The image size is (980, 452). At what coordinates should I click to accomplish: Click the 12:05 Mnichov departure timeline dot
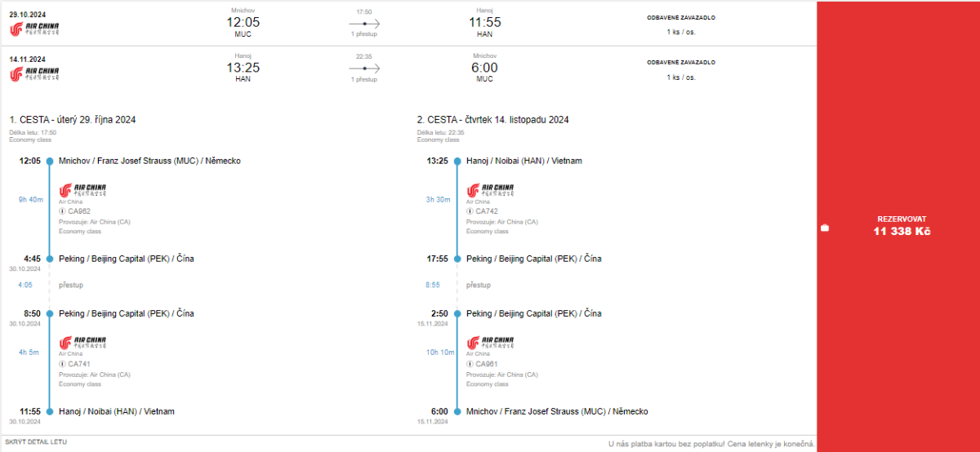[50, 162]
